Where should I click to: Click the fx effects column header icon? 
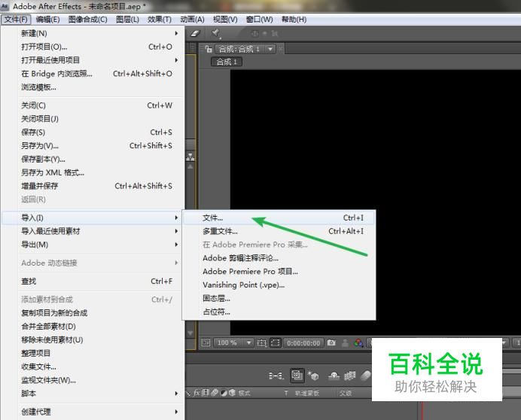196,393
